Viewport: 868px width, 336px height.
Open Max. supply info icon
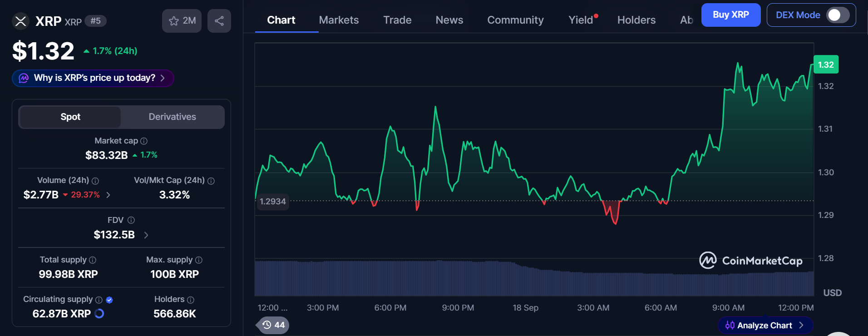(x=199, y=260)
